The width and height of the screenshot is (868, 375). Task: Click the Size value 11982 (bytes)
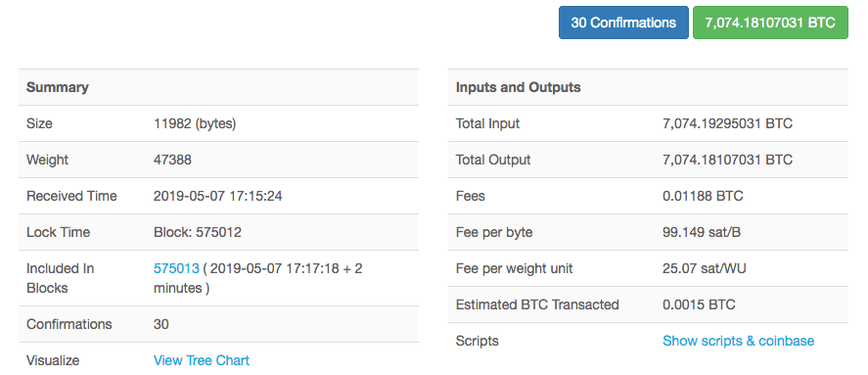[195, 123]
